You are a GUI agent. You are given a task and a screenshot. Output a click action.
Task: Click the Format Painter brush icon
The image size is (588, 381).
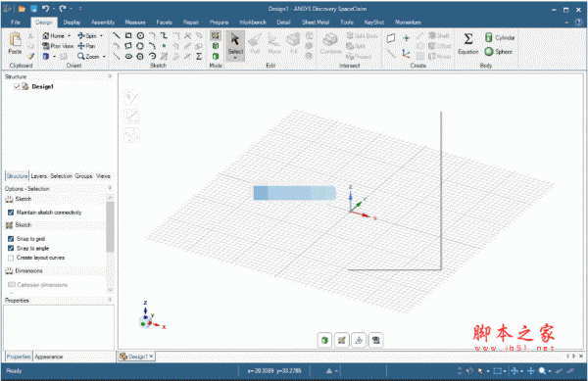click(x=30, y=56)
